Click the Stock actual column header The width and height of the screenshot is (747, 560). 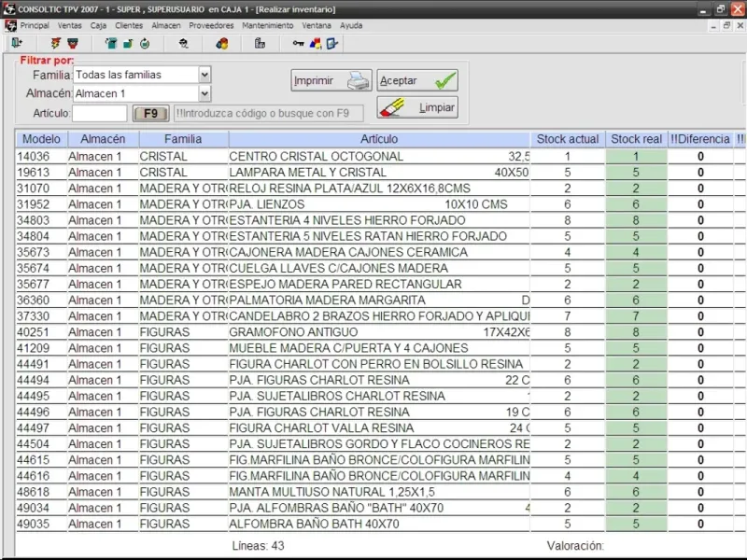pos(568,139)
